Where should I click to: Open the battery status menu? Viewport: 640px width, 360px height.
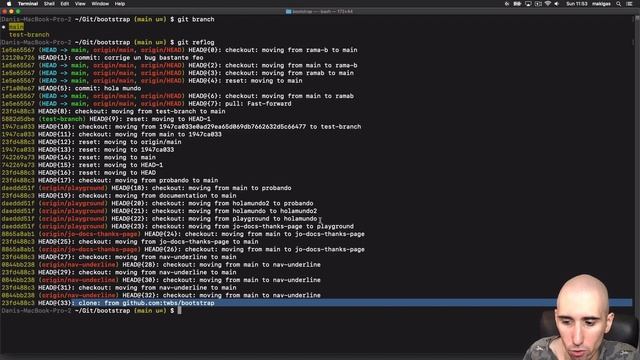click(x=517, y=4)
